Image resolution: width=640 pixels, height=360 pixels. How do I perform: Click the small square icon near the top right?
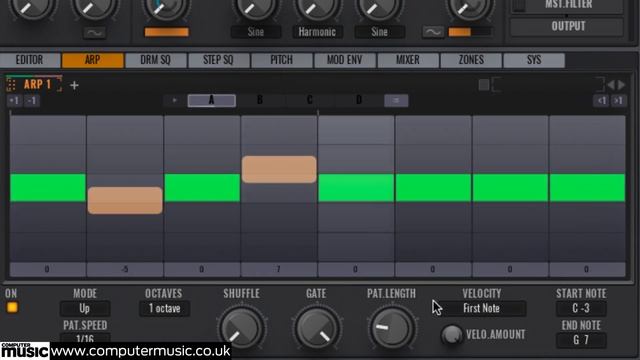click(x=484, y=85)
